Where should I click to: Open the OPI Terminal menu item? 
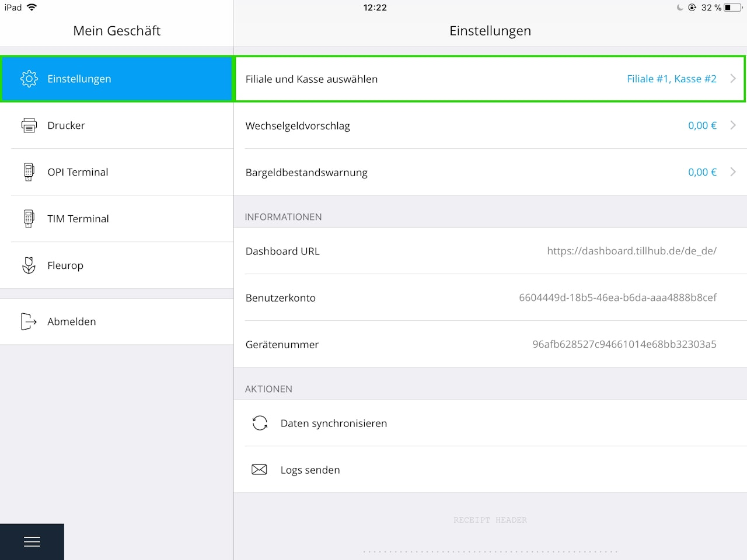pos(117,172)
